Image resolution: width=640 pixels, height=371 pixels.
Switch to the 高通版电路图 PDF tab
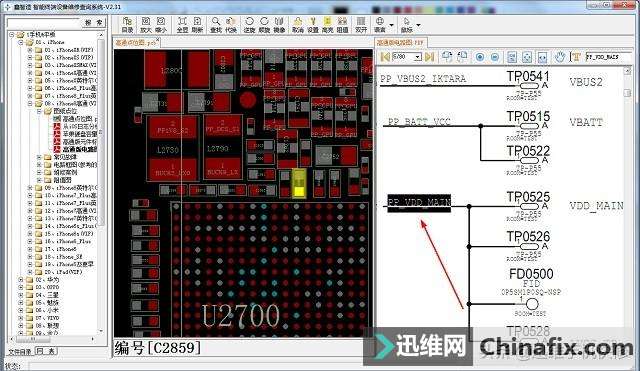(400, 42)
